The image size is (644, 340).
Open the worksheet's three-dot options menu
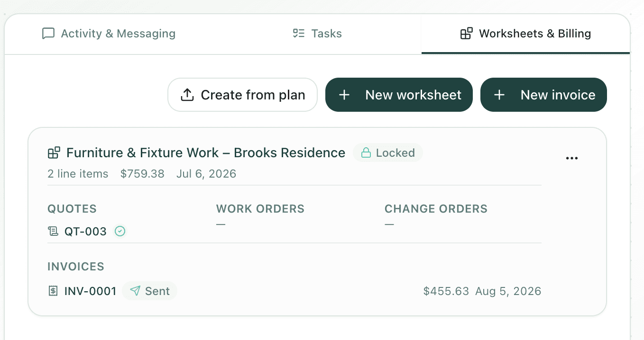click(572, 158)
